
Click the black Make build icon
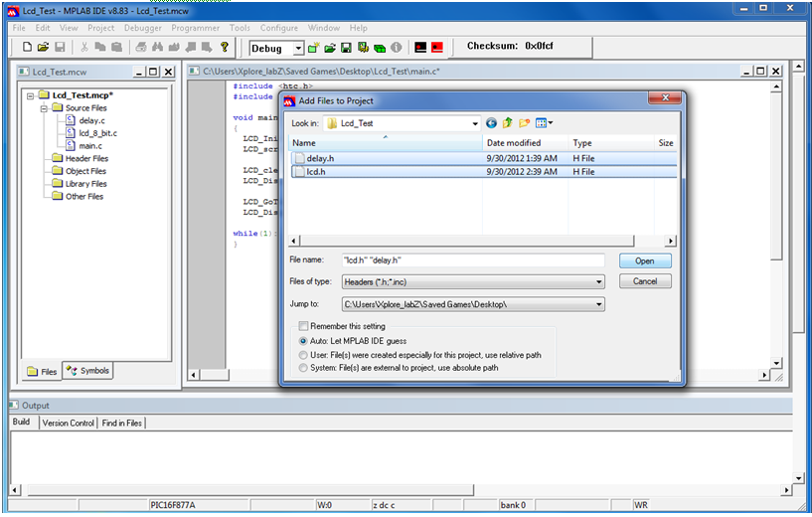pos(420,48)
